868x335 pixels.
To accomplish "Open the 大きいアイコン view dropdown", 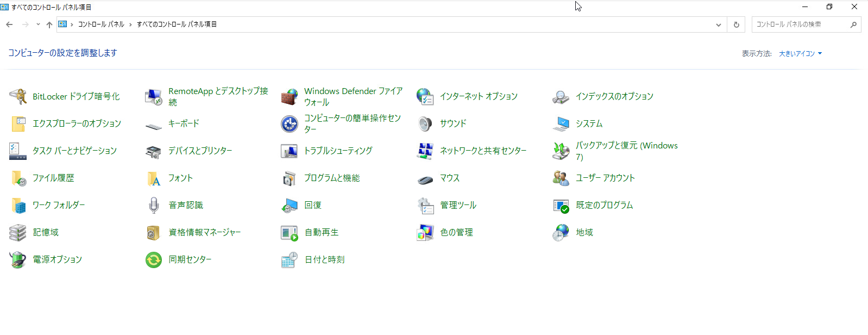I will [x=800, y=54].
